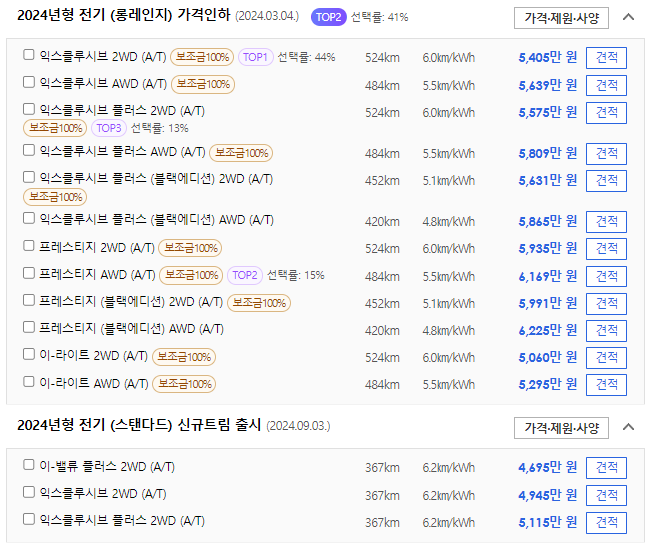Click the TOP3 badge under 익스클루시브 플러스 2WD
Viewport: 654px width, 554px height.
click(x=109, y=128)
